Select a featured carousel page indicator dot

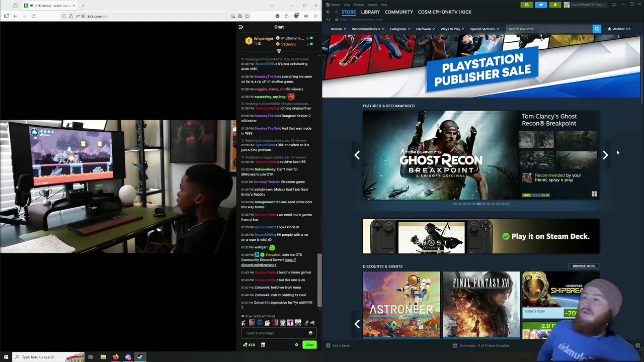coord(478,204)
